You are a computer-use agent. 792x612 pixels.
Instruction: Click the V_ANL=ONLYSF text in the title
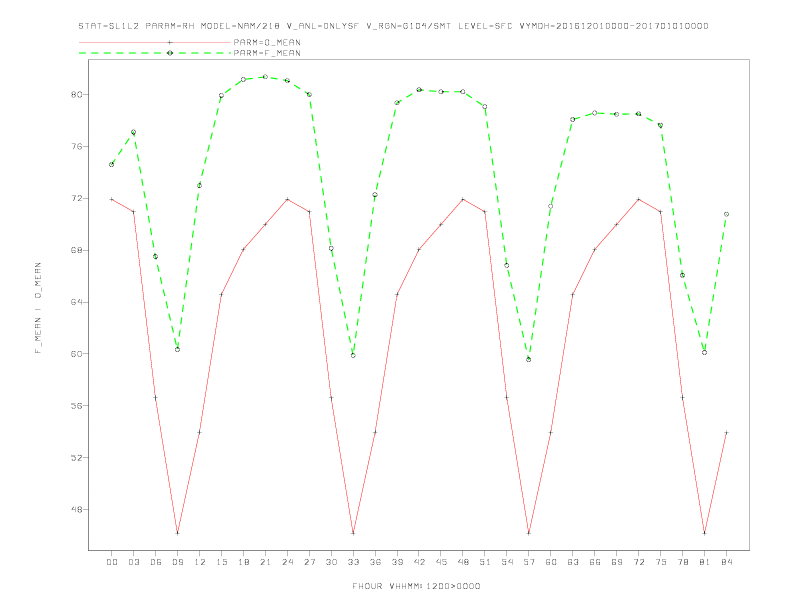pos(323,26)
